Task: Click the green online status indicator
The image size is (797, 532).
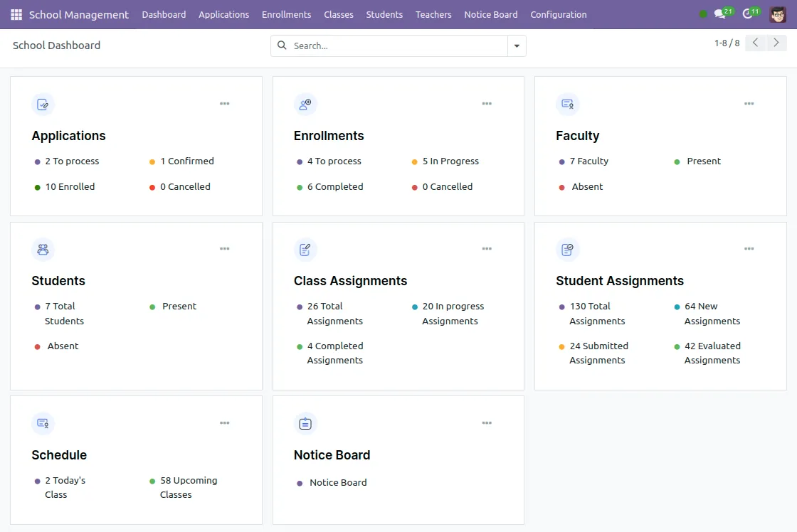Action: point(703,14)
